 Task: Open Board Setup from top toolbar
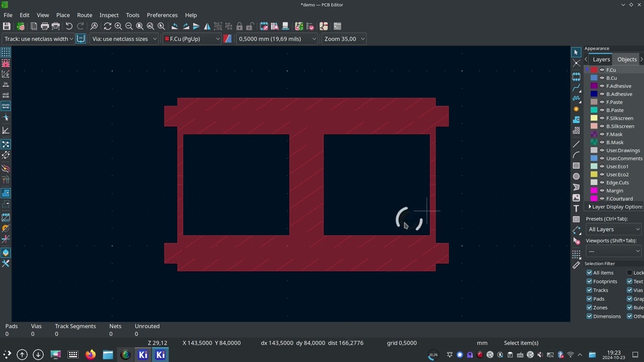21,26
